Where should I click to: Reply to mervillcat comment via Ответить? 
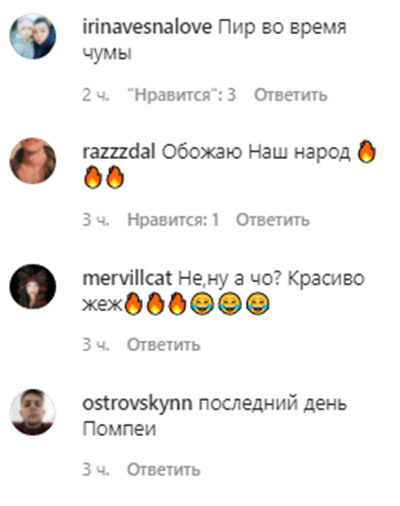tap(164, 345)
